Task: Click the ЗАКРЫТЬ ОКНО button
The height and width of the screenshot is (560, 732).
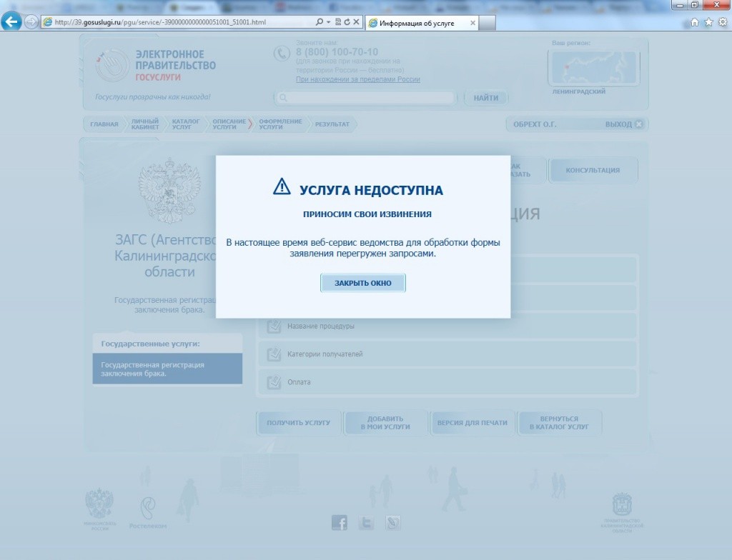Action: point(362,283)
